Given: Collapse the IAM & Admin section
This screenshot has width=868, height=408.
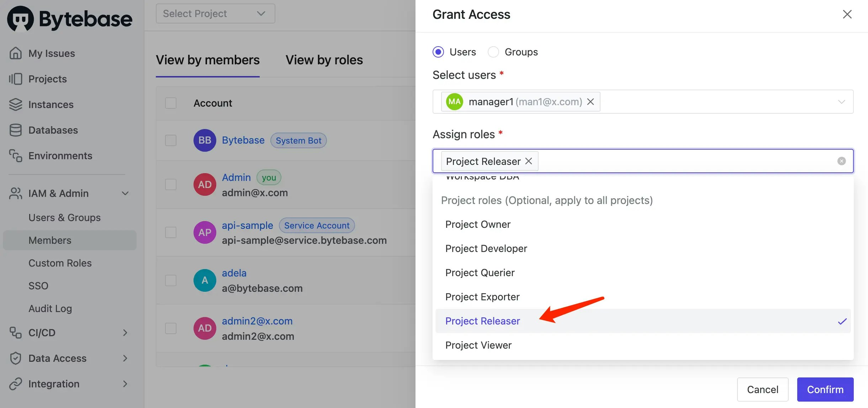Looking at the screenshot, I should (125, 193).
